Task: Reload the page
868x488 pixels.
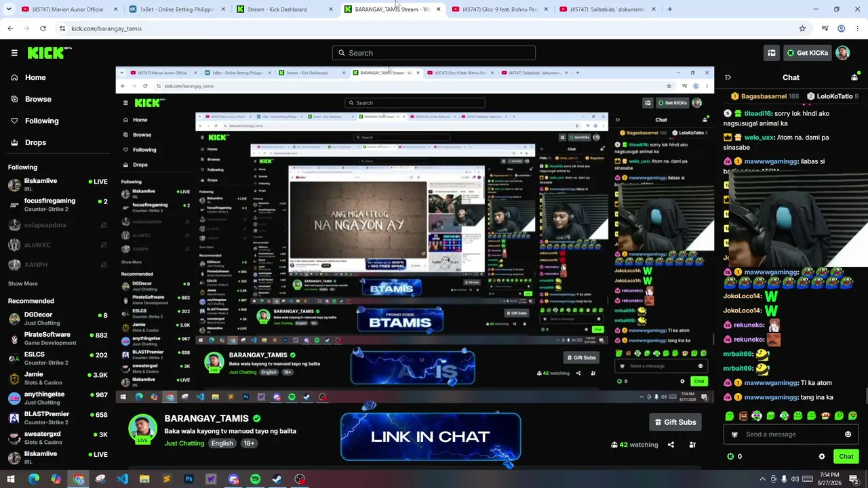Action: [43, 28]
